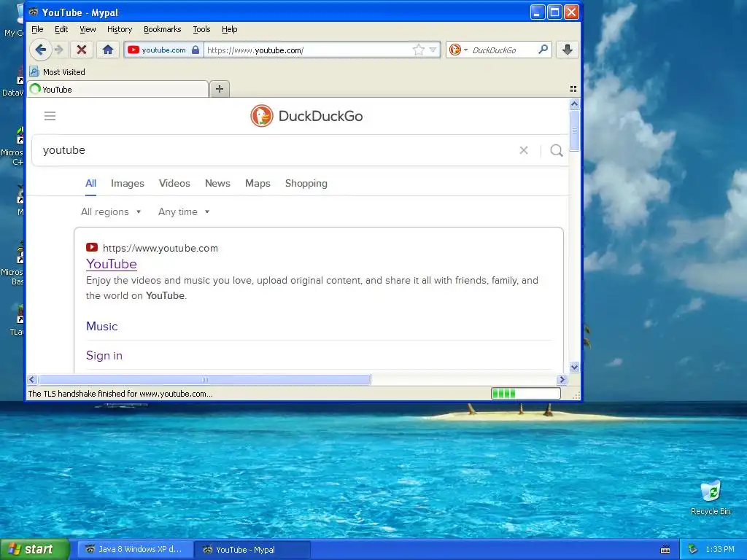The image size is (747, 560).
Task: Open the DuckDuckGo hamburger menu
Action: [x=50, y=116]
